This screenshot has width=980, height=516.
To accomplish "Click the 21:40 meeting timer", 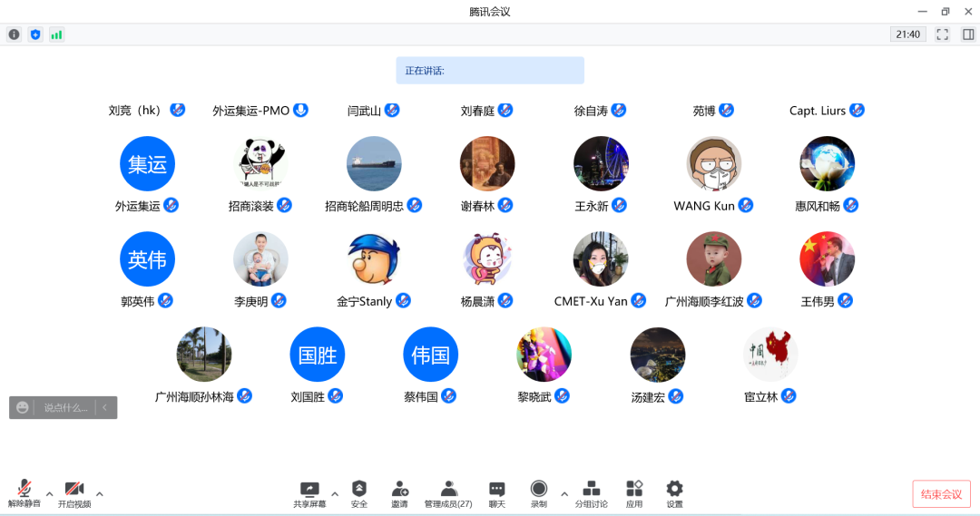I will [908, 34].
